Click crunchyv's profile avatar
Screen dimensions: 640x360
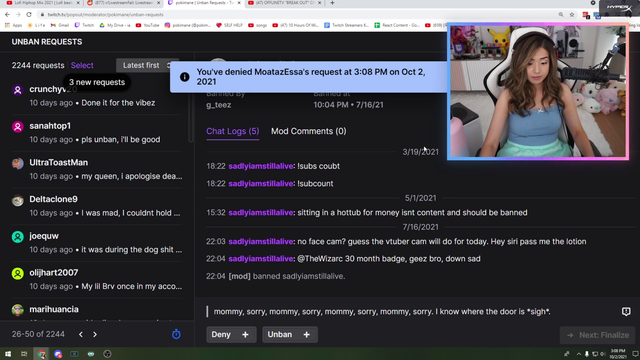coord(18,90)
